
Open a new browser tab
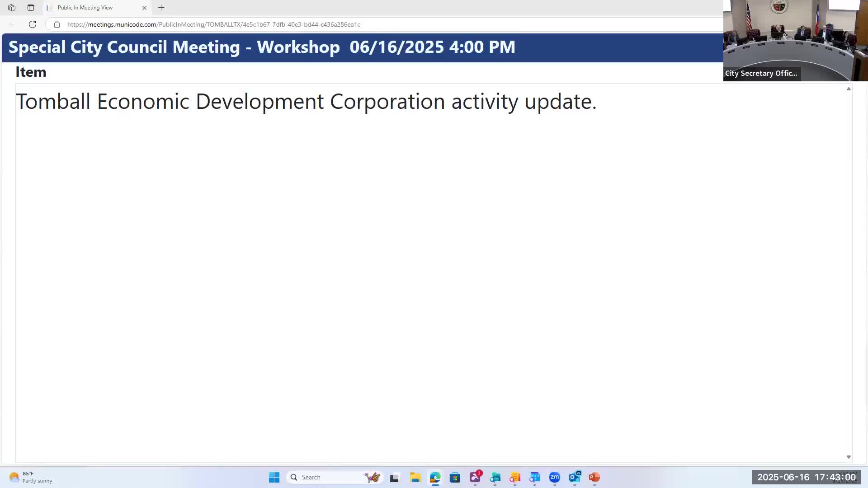tap(161, 8)
